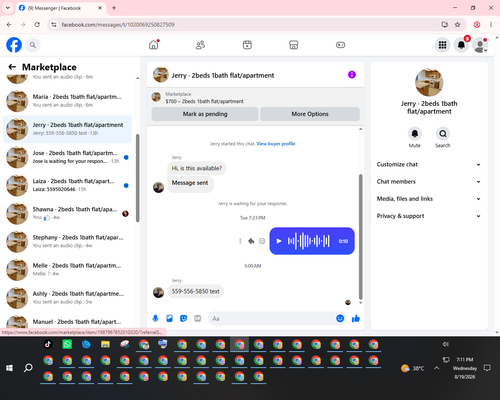
Task: Reply to the audio message arrow icon
Action: (251, 241)
